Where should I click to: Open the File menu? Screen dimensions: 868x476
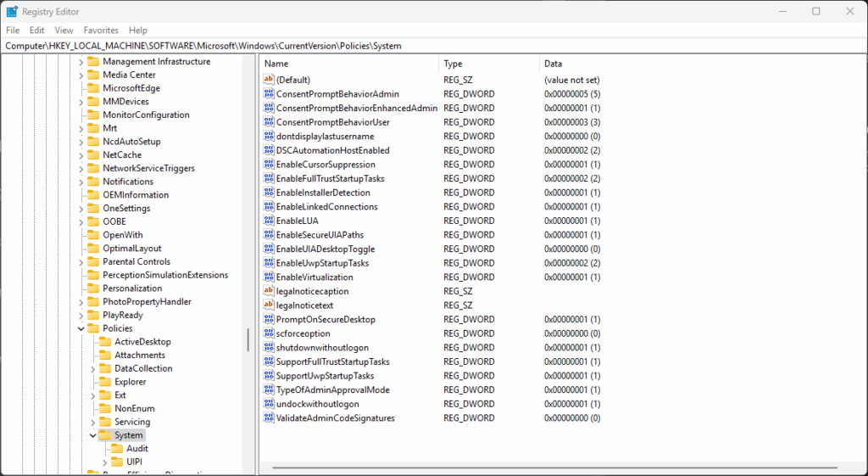tap(13, 30)
